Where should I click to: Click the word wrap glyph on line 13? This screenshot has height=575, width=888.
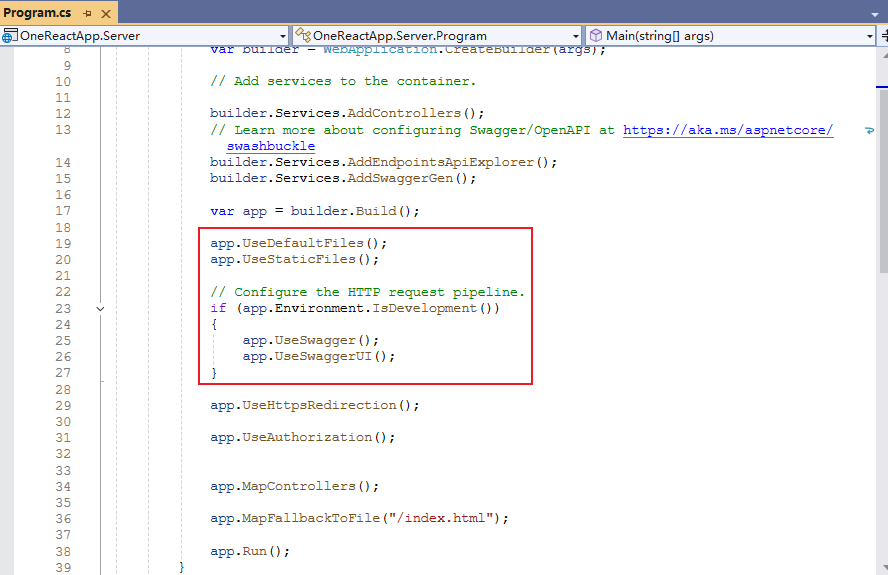867,131
